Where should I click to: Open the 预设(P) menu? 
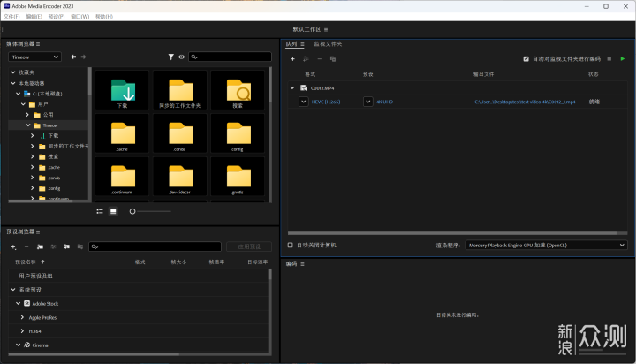click(x=57, y=17)
